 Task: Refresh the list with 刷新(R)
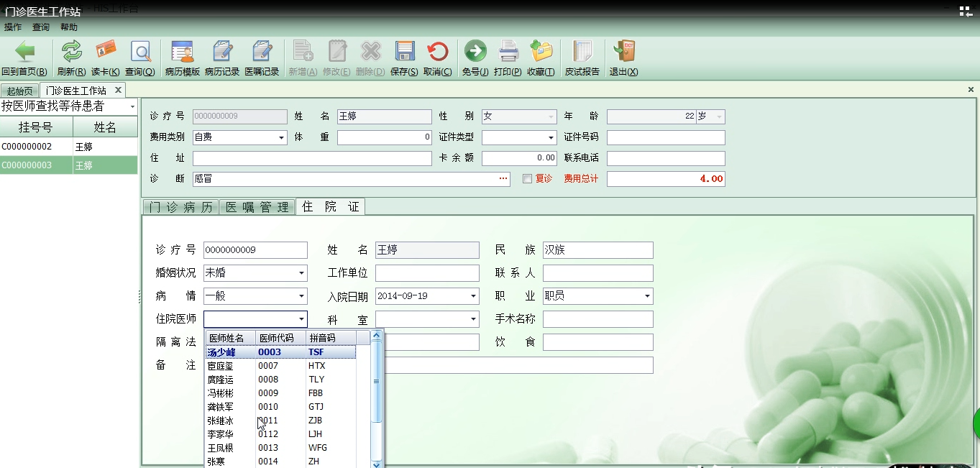point(71,58)
